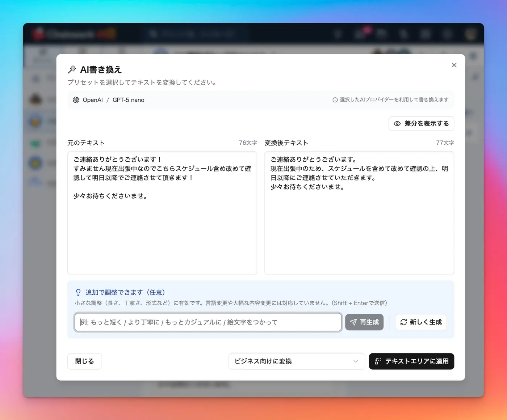The width and height of the screenshot is (507, 420).
Task: Click the 追加で調整できます(任意) heading
Action: [x=125, y=292]
